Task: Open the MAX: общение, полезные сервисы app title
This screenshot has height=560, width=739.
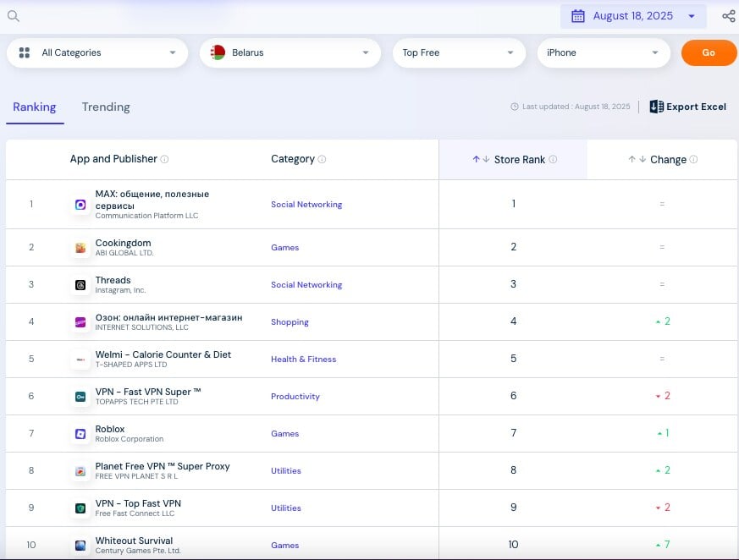Action: pyautogui.click(x=152, y=200)
